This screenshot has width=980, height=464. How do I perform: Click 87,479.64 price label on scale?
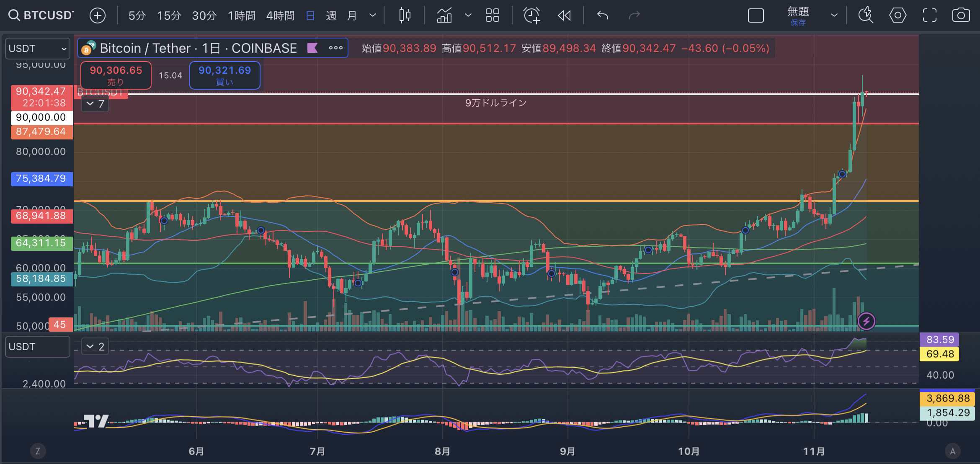click(x=41, y=131)
